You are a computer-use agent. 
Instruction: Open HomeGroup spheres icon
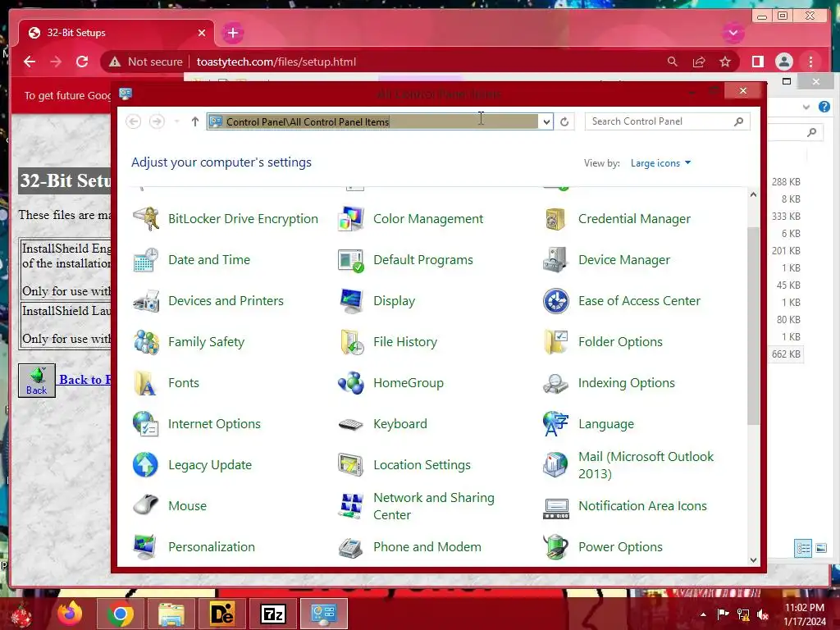pyautogui.click(x=351, y=383)
